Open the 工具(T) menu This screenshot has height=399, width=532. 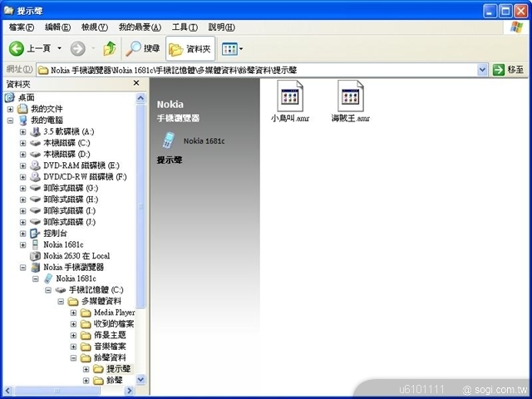pyautogui.click(x=185, y=27)
